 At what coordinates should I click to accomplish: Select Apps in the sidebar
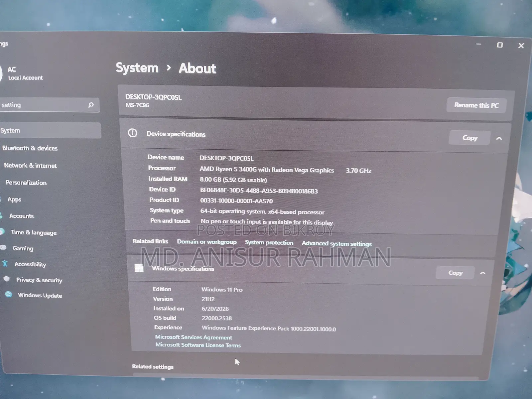point(14,199)
